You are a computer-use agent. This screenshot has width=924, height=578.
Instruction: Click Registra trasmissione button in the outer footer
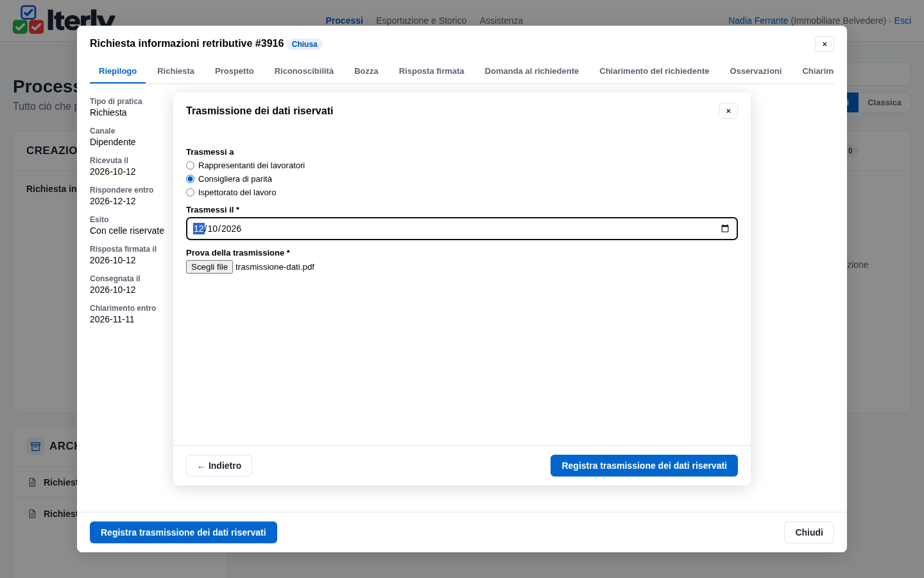tap(184, 532)
